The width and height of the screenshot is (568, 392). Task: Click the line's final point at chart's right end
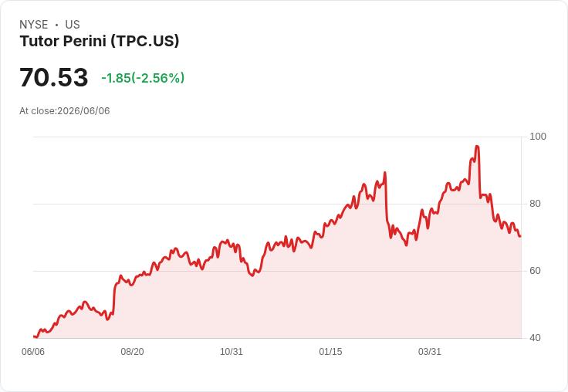[520, 236]
